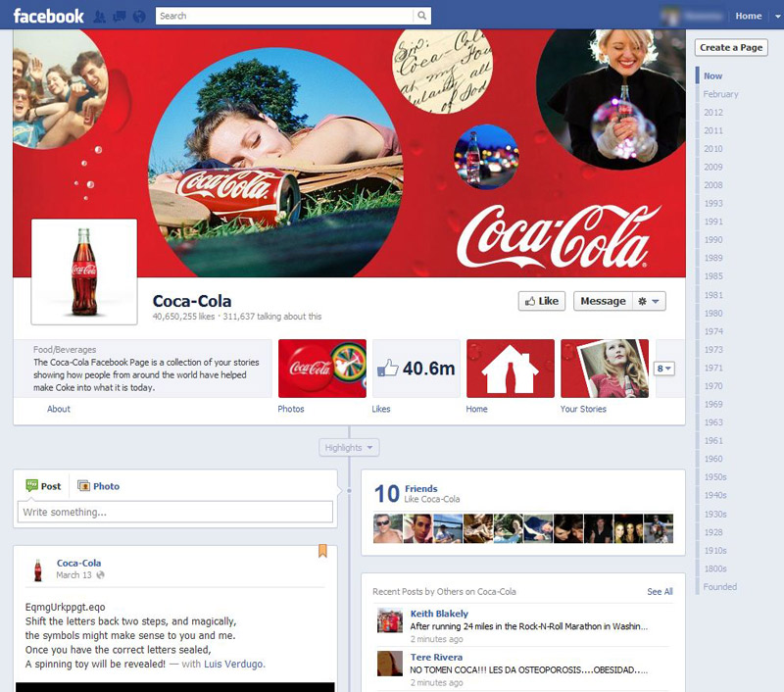This screenshot has height=692, width=784.
Task: Click Keith Blakely's post avatar
Action: click(x=389, y=620)
